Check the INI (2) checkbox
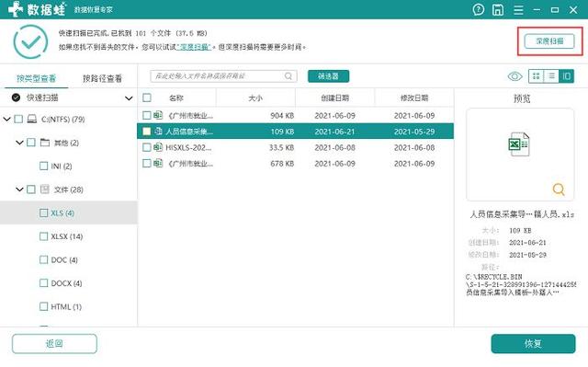The height and width of the screenshot is (367, 588). coord(43,166)
